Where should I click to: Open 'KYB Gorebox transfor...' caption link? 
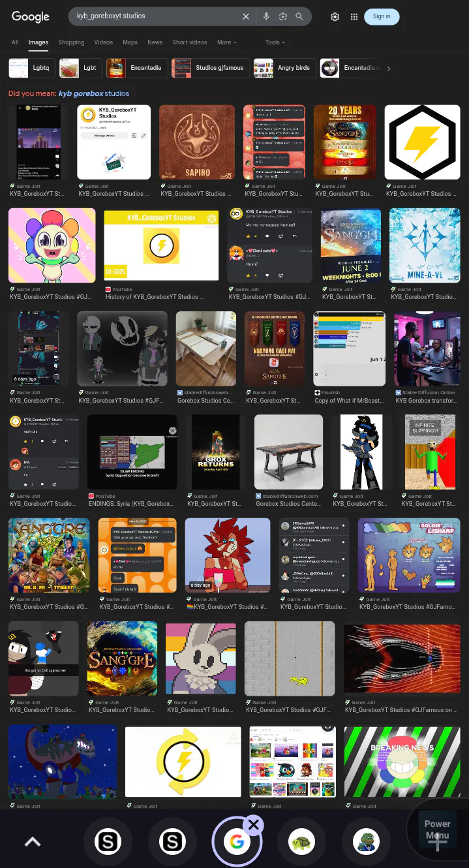tap(427, 401)
